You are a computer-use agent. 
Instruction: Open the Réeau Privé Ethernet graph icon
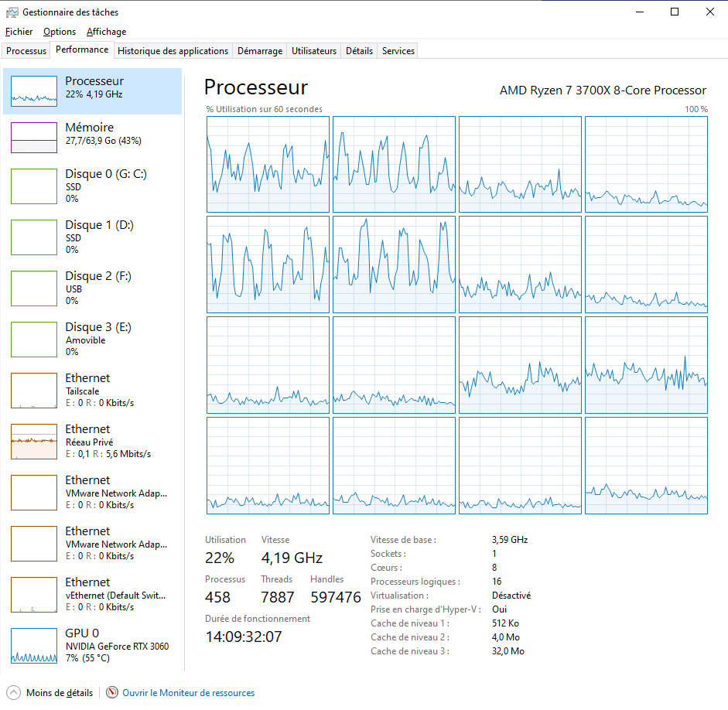[33, 442]
